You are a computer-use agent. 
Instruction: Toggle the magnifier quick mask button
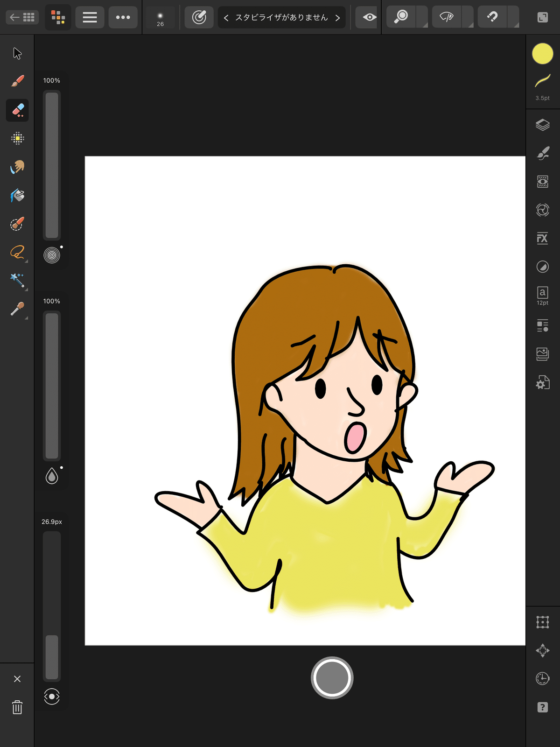coord(401,17)
